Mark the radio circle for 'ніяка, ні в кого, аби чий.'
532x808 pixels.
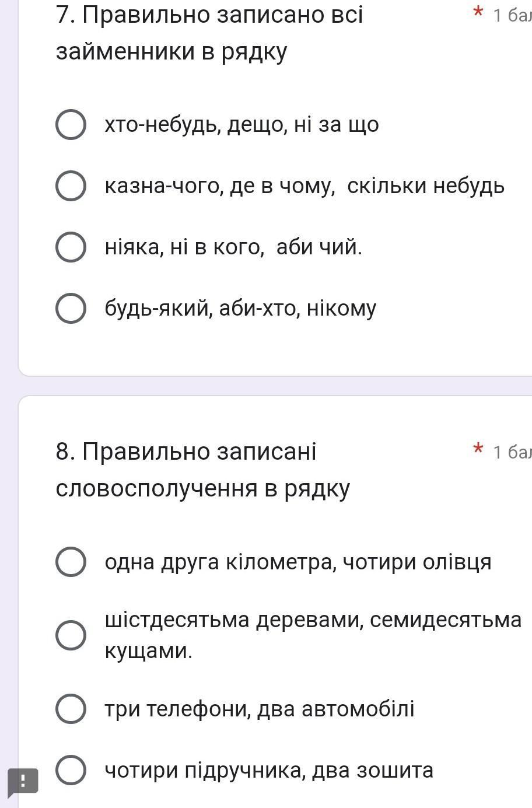coord(71,247)
